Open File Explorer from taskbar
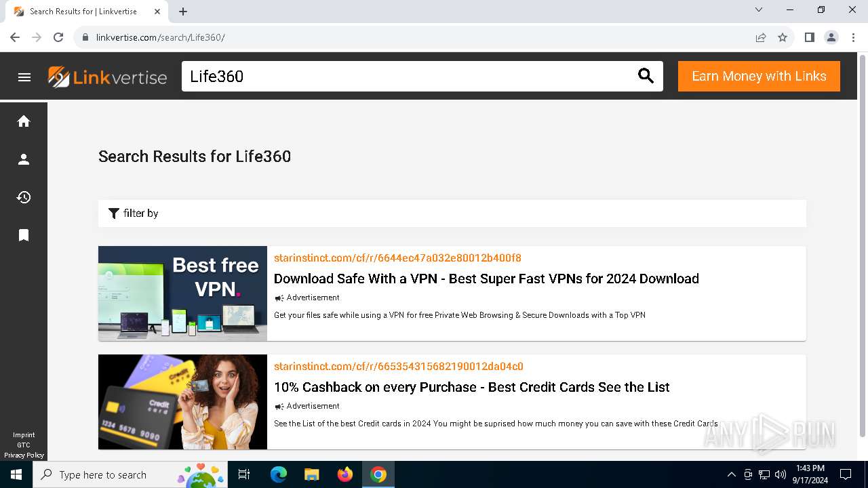This screenshot has width=868, height=488. pos(311,474)
